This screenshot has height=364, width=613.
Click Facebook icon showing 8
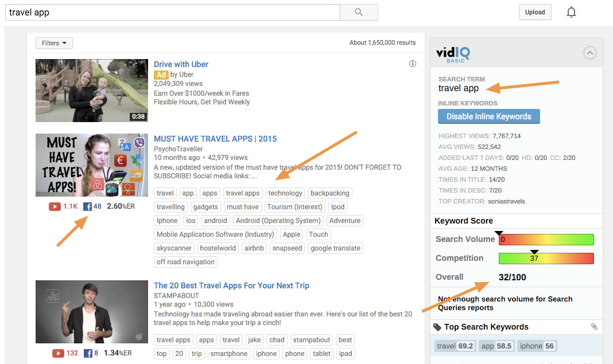click(x=88, y=353)
